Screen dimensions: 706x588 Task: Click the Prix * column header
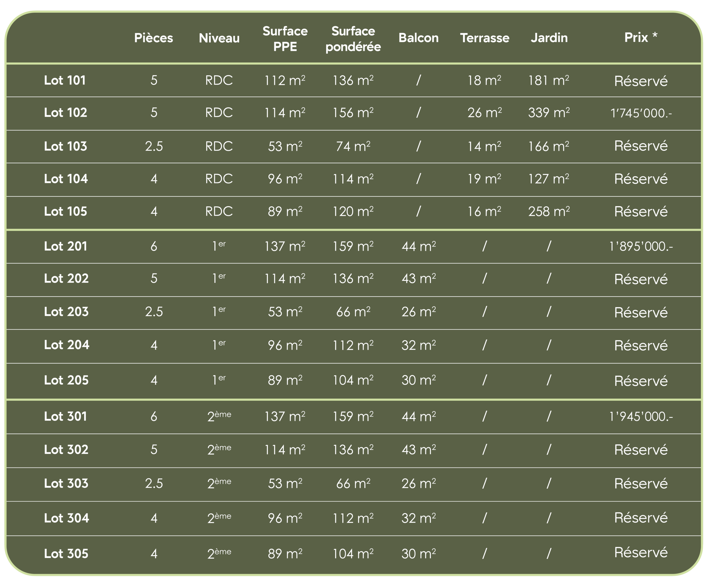click(641, 37)
